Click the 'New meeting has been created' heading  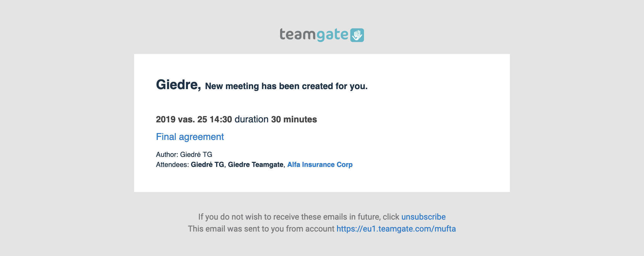point(286,86)
